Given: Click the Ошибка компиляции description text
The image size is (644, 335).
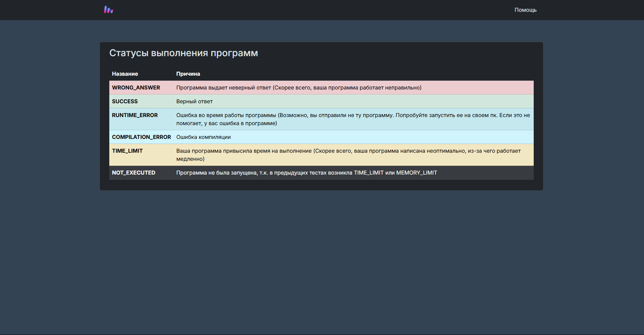Looking at the screenshot, I should [x=203, y=137].
